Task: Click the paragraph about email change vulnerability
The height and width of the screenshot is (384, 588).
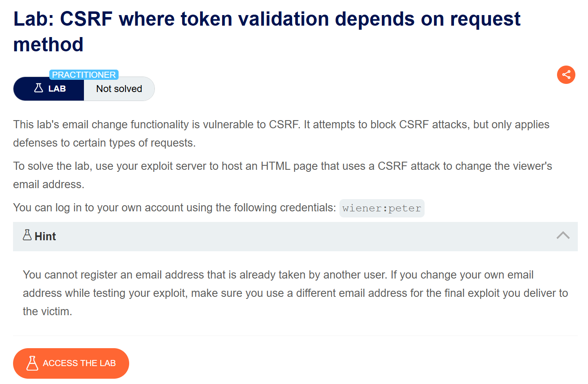Action: (281, 125)
